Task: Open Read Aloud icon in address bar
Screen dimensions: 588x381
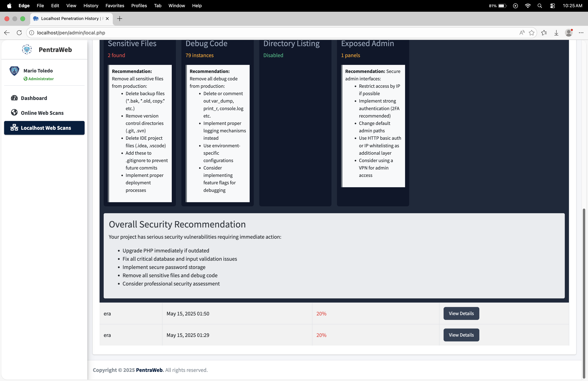Action: (x=522, y=33)
